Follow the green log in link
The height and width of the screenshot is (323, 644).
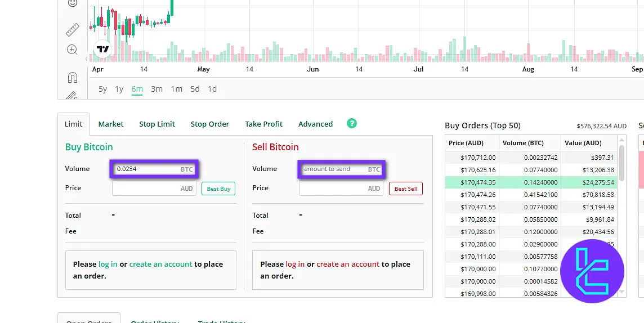pos(108,264)
